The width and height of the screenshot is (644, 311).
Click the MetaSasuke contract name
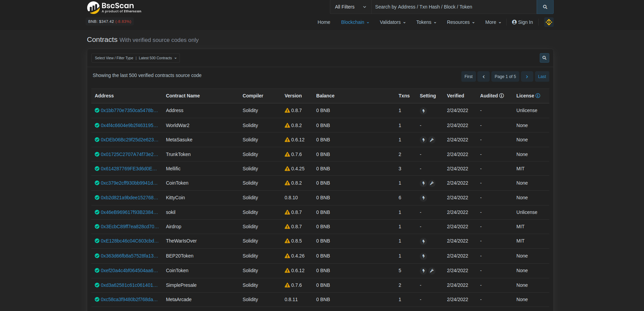tap(179, 140)
